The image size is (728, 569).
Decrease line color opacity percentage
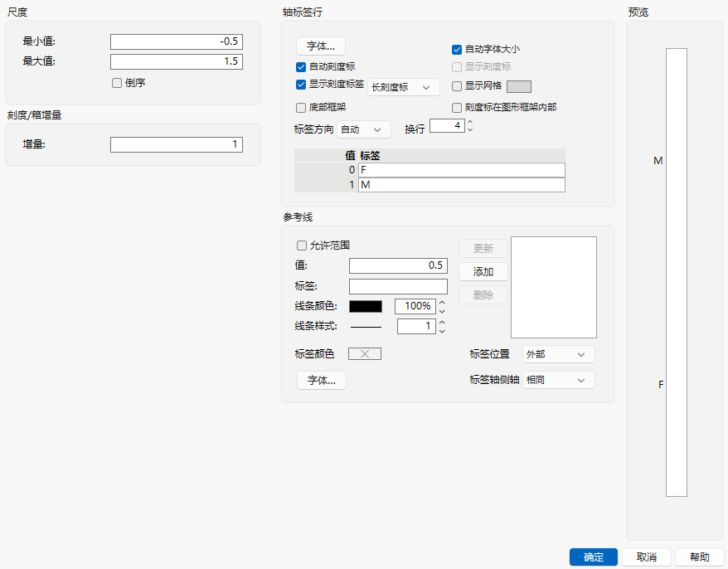442,311
